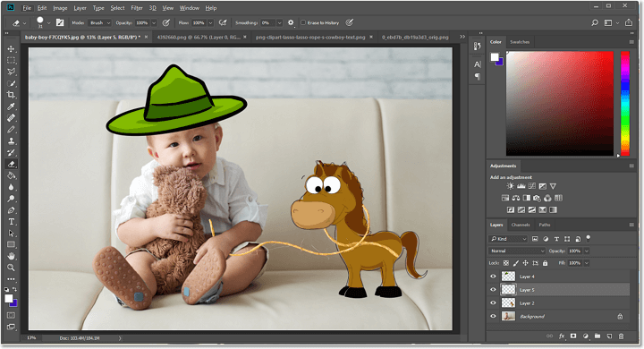The height and width of the screenshot is (349, 644).
Task: Click the Background layer thumbnail
Action: 508,316
